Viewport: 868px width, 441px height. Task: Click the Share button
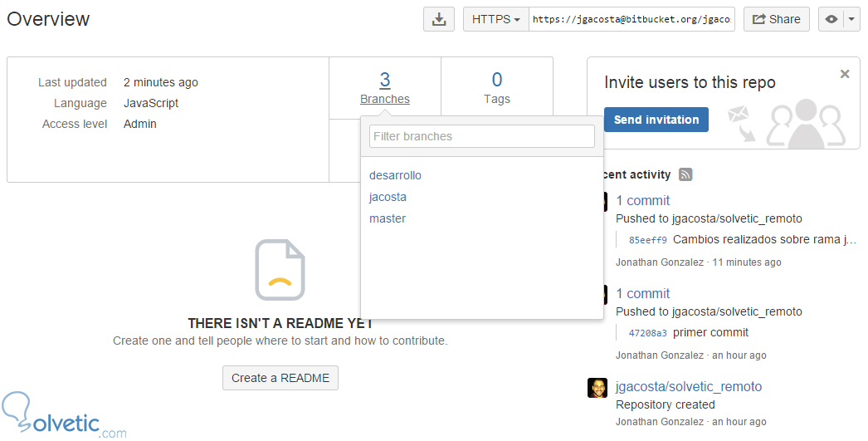[x=776, y=19]
